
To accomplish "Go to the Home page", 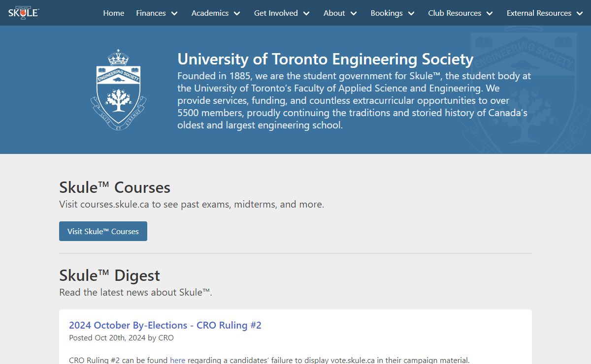I will tap(113, 13).
